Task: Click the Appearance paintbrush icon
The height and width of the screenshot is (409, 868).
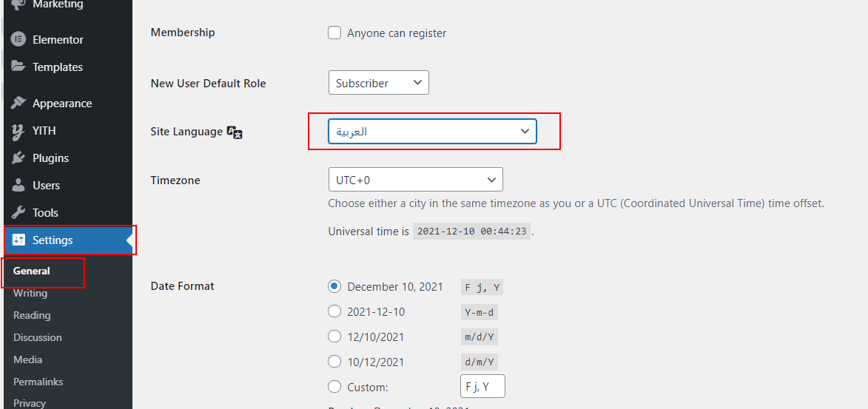Action: pyautogui.click(x=18, y=104)
